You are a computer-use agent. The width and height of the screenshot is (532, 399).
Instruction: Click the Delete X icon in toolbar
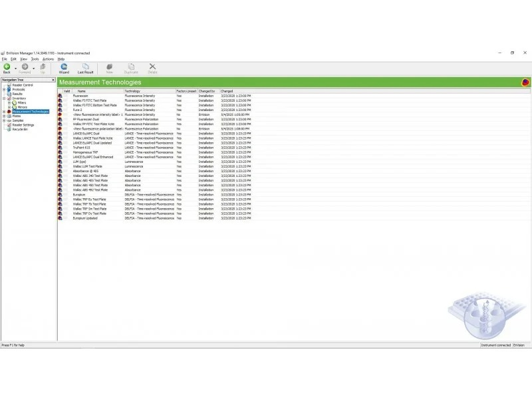pos(152,66)
